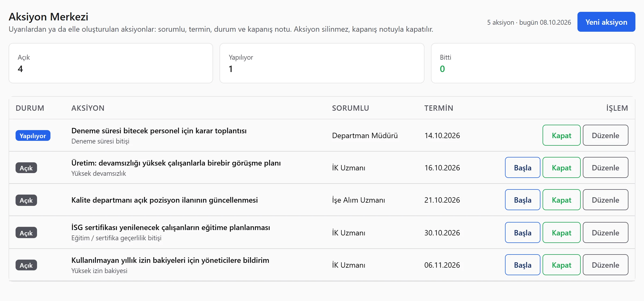
Task: Click the 'İşe Alım Uzmanı' responsible cell
Action: click(x=358, y=200)
